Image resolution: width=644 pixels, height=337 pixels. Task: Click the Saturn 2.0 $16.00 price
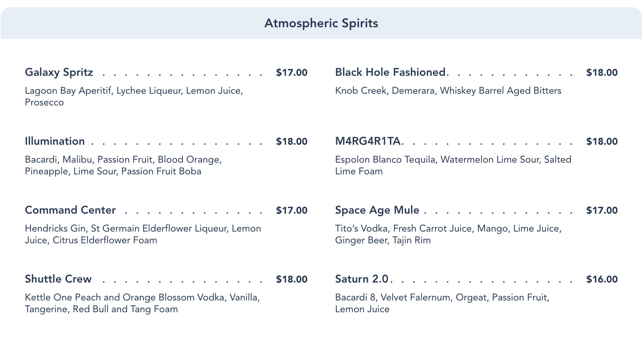click(602, 279)
